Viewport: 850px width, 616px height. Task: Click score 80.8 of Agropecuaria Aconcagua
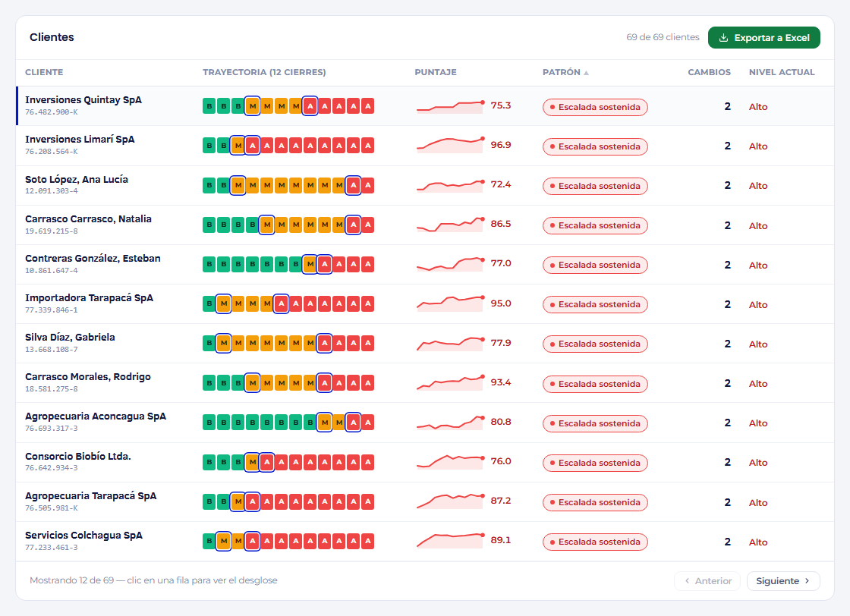(x=501, y=422)
